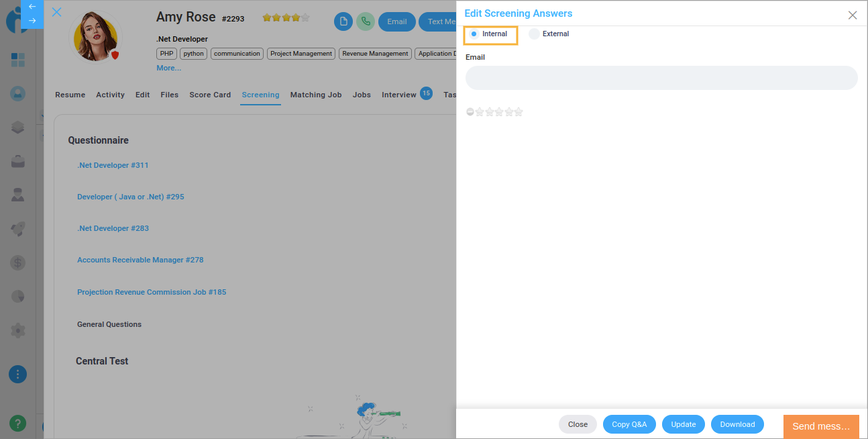This screenshot has width=868, height=439.
Task: Focus the Email input field
Action: point(661,78)
